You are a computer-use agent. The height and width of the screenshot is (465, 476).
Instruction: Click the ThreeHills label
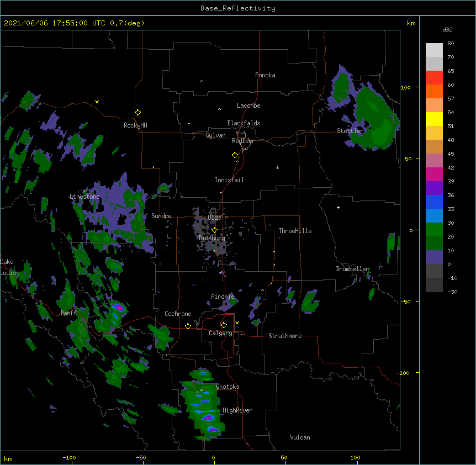[x=295, y=231]
